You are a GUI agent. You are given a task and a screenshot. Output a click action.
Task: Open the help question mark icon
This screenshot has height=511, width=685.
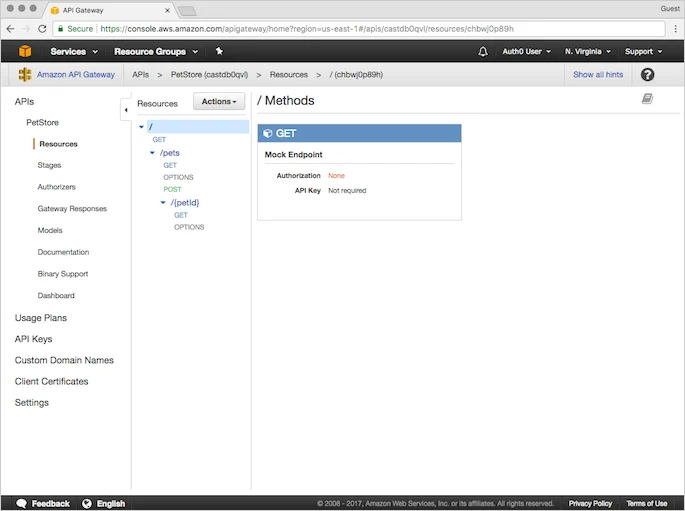click(x=647, y=75)
